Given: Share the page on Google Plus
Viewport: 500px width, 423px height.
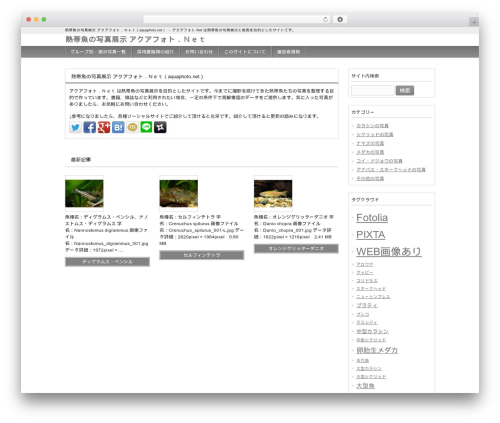Looking at the screenshot, I should tap(104, 127).
